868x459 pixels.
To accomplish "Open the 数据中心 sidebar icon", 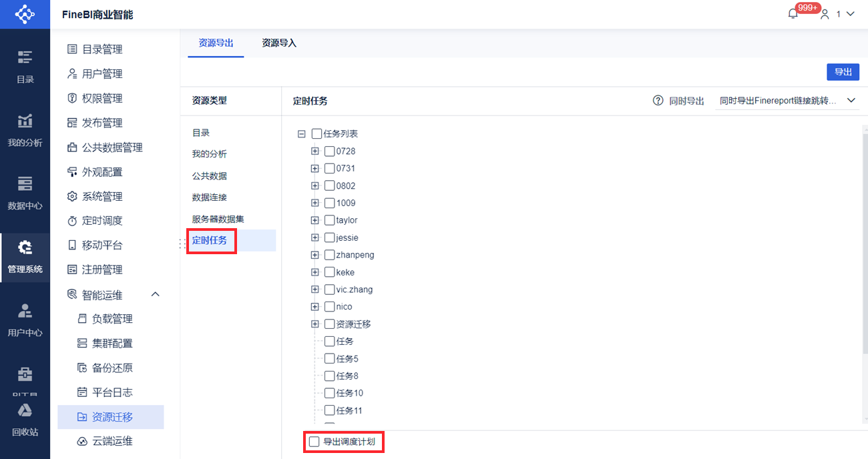I will [25, 183].
